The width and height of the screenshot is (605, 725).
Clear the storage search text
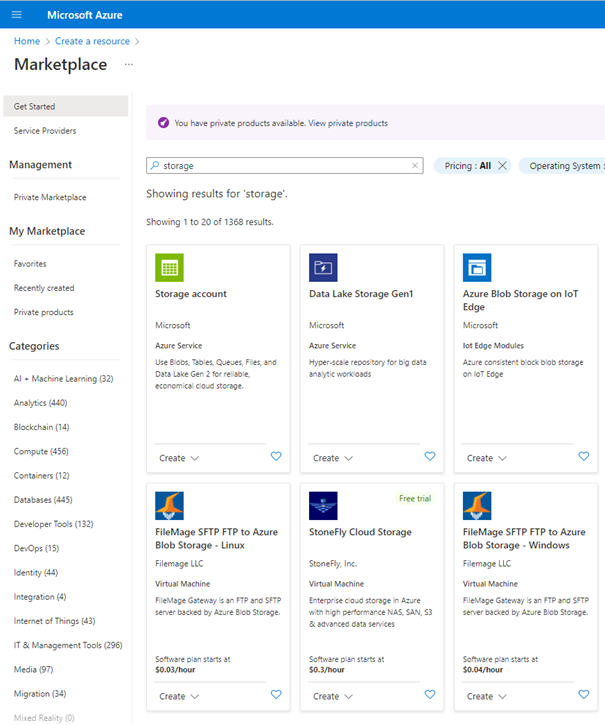[415, 166]
